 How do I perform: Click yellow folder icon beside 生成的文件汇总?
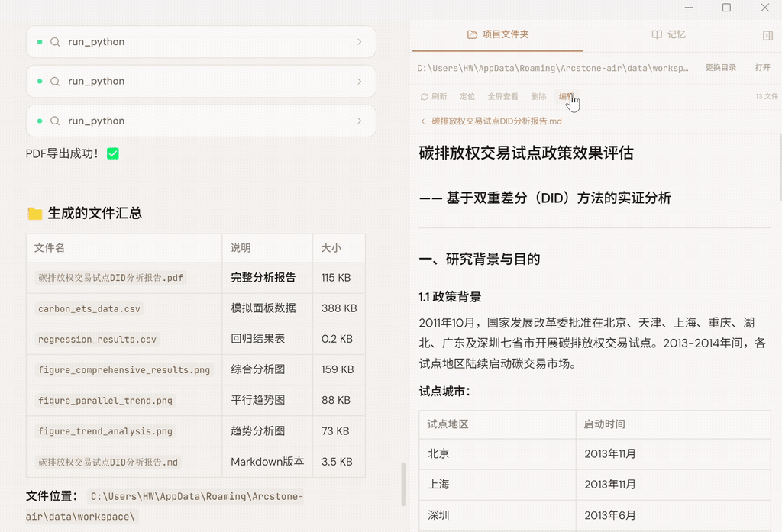pyautogui.click(x=34, y=214)
